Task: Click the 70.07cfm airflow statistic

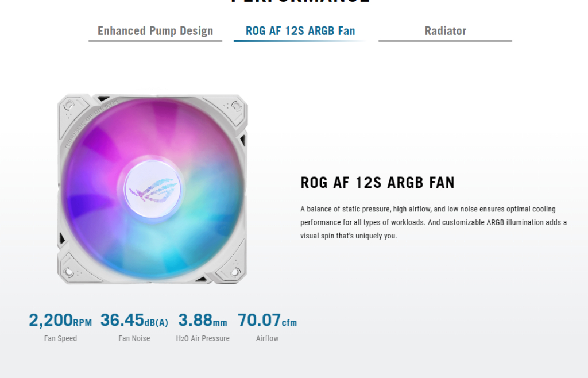Action: pyautogui.click(x=267, y=319)
